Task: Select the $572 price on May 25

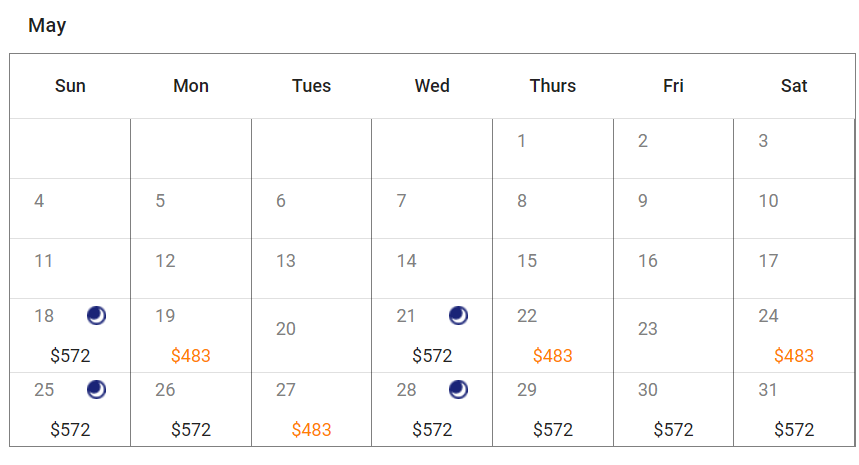Action: (x=70, y=430)
